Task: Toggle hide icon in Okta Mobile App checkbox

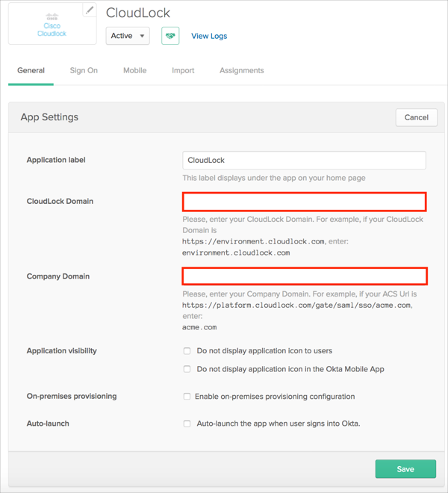Action: (187, 369)
